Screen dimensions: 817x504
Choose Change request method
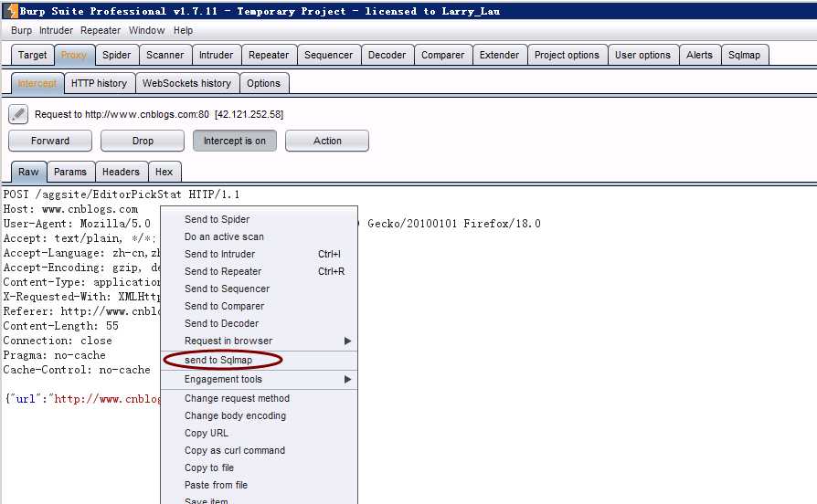coord(259,398)
